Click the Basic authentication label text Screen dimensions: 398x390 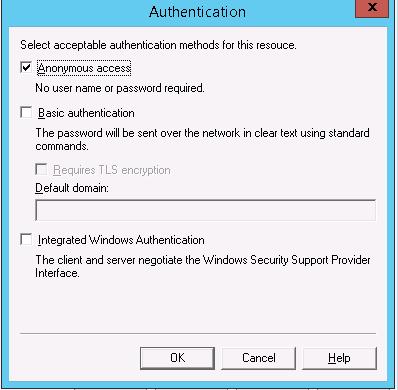coord(86,113)
